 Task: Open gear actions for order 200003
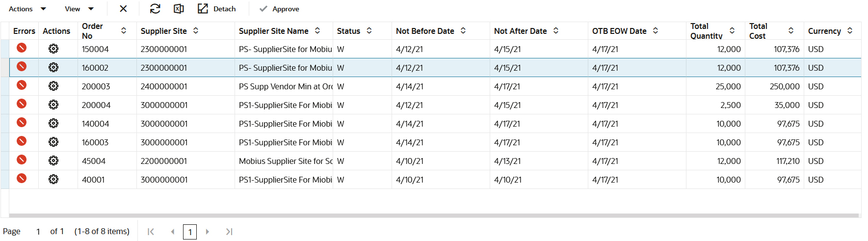point(53,86)
